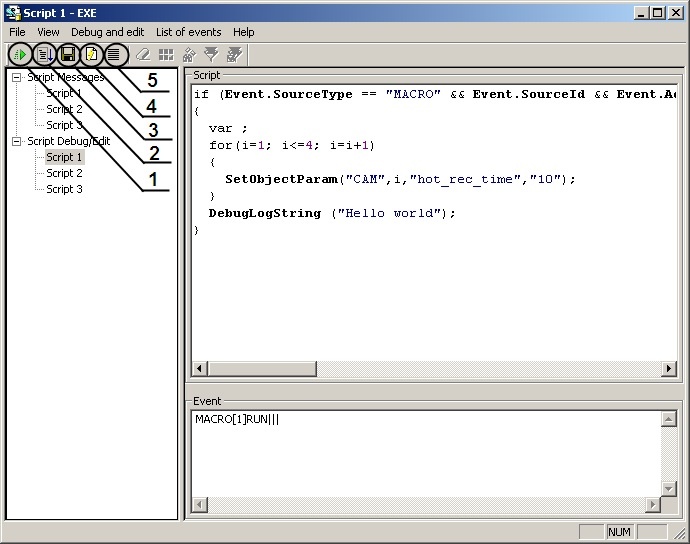Open the Debug and edit menu
The image size is (690, 544).
[107, 32]
